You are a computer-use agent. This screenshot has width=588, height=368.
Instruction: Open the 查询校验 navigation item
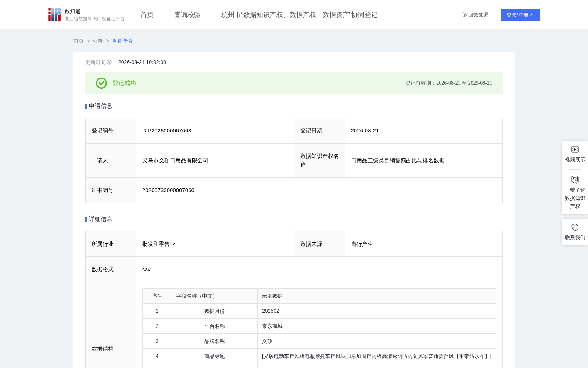tap(187, 15)
